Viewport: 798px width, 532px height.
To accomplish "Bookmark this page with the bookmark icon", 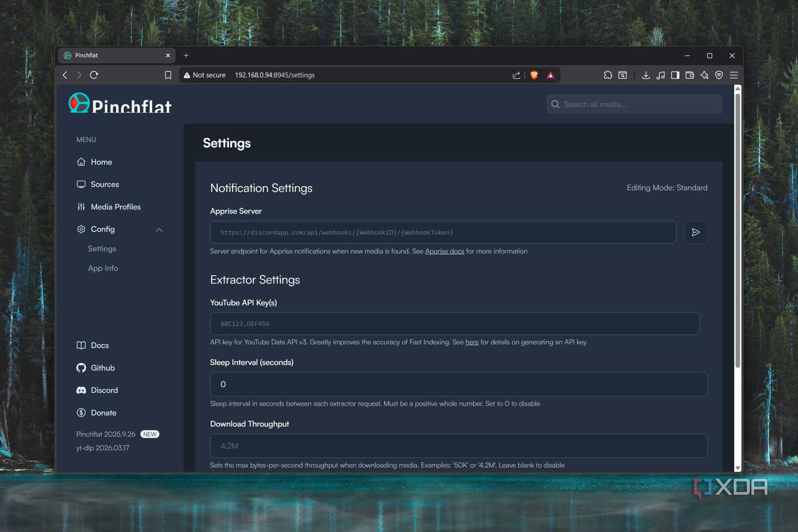I will pos(168,75).
